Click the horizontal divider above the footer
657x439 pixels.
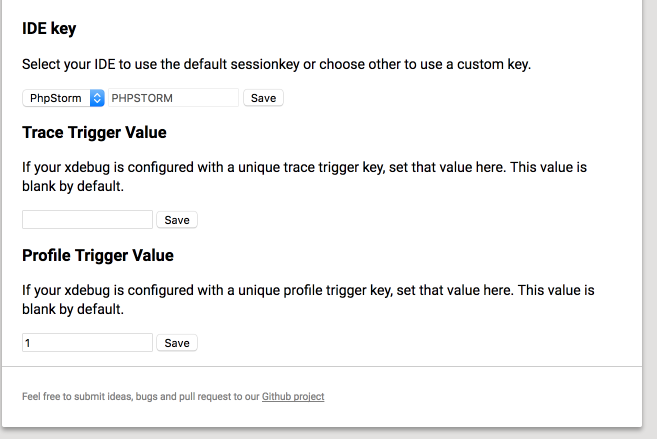[322, 367]
